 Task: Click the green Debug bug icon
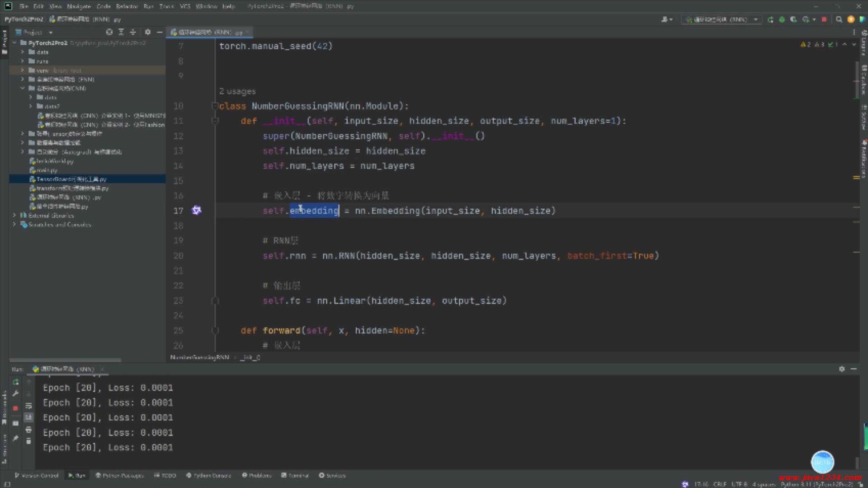pos(782,19)
